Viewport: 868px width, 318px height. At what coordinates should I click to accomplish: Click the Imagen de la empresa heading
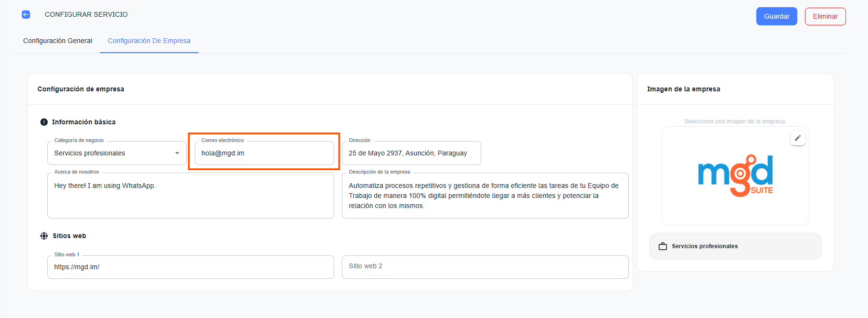coord(683,89)
